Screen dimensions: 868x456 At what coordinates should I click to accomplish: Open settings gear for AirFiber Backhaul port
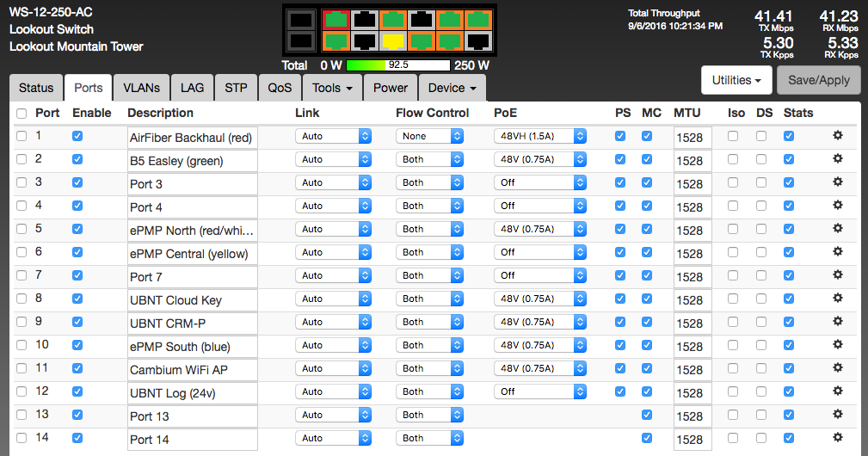click(x=837, y=136)
